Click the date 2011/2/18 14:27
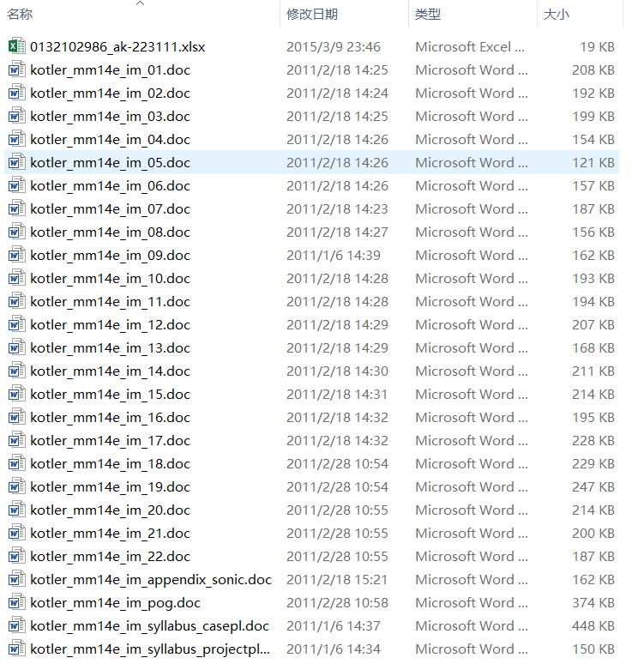The image size is (644, 670). 337,232
